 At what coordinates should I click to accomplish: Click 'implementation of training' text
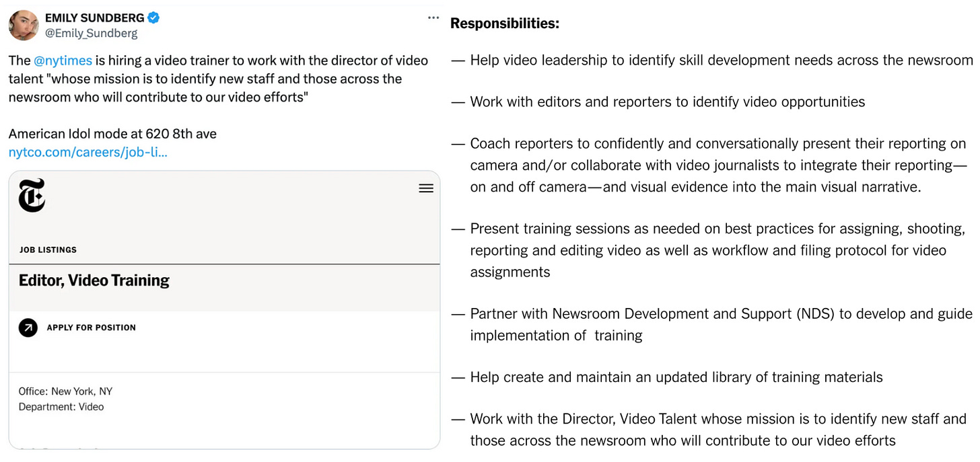tap(556, 336)
